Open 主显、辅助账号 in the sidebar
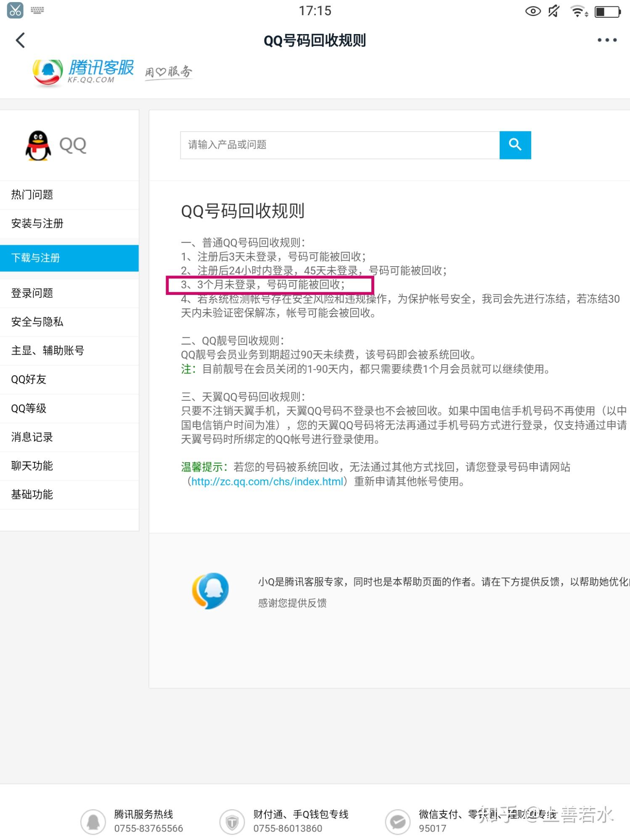 pos(69,350)
